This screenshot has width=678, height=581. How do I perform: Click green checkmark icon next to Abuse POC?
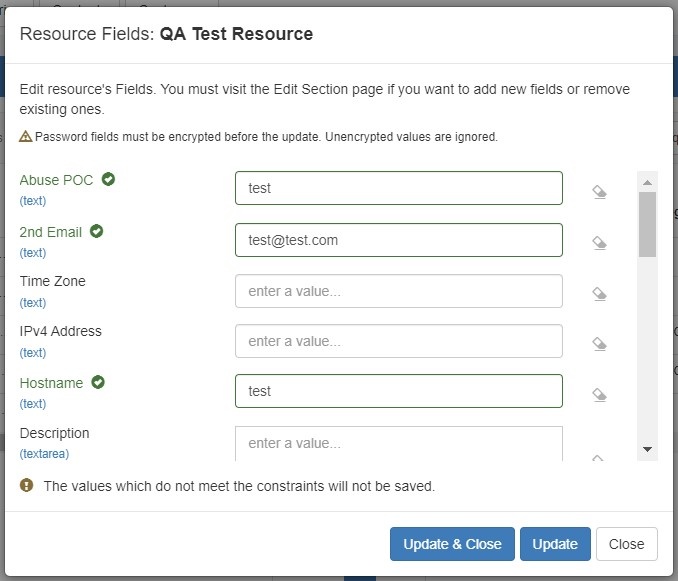109,180
